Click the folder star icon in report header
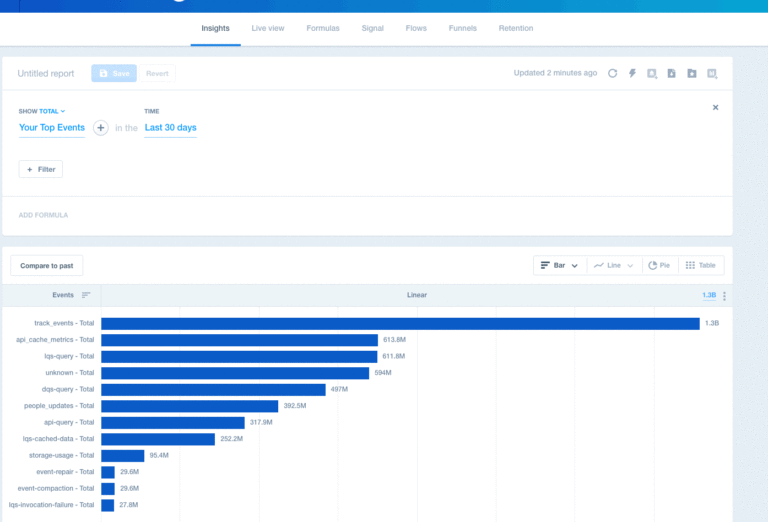 (692, 73)
